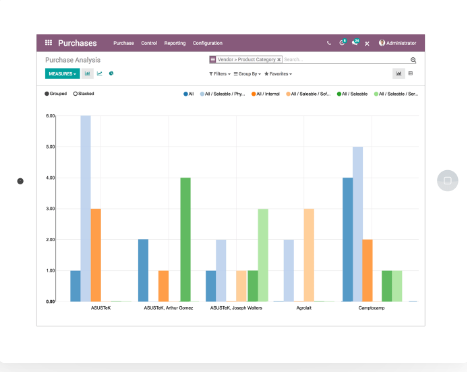Open the Reporting menu
The width and height of the screenshot is (467, 372).
pos(175,43)
